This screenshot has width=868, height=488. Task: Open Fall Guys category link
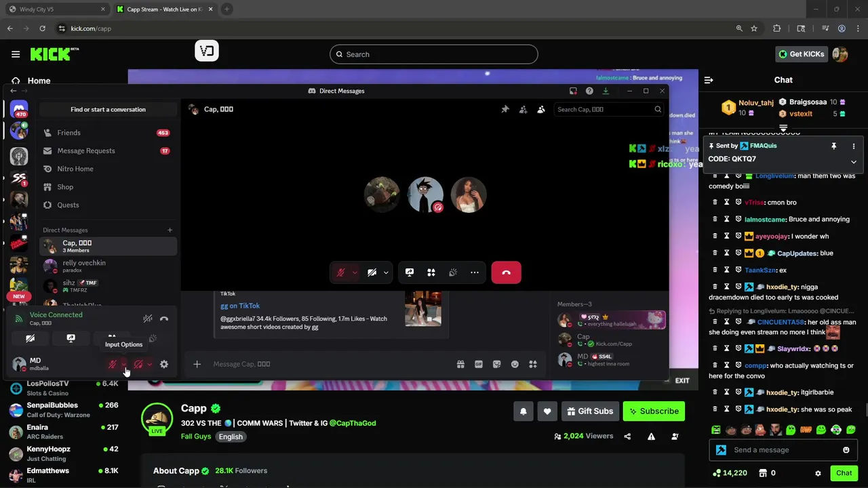coord(196,436)
